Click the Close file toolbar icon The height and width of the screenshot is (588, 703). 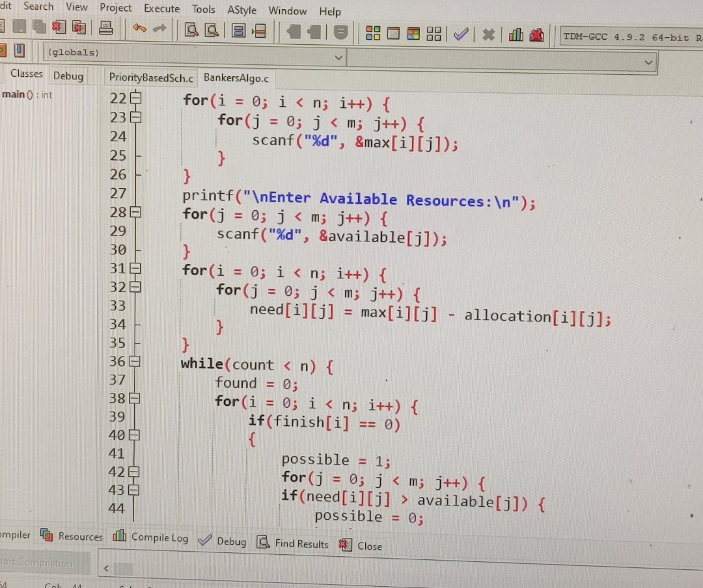pyautogui.click(x=59, y=27)
